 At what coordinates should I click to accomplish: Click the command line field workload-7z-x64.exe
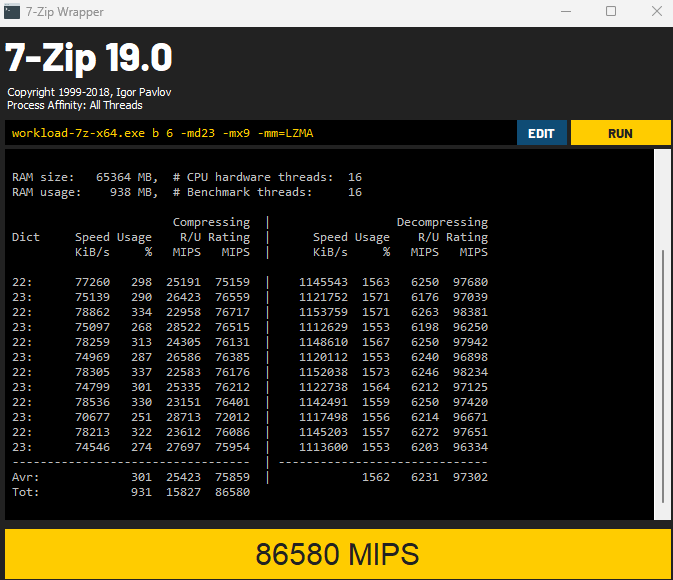click(261, 133)
